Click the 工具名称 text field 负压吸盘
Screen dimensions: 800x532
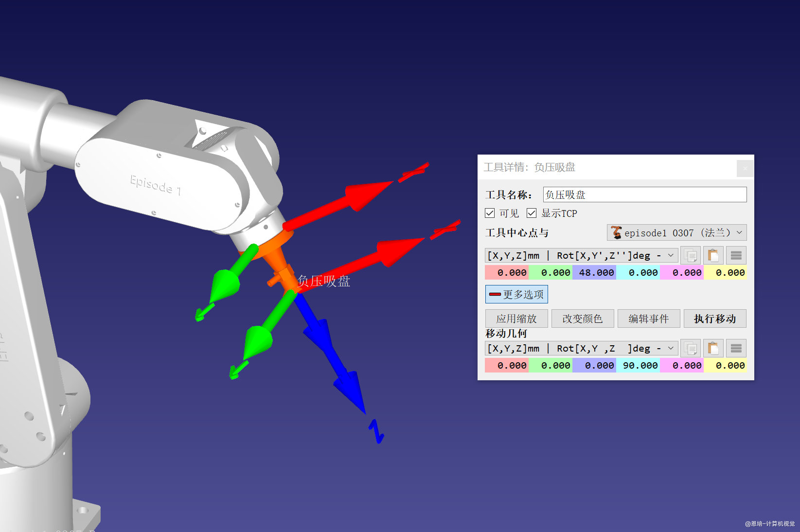645,195
